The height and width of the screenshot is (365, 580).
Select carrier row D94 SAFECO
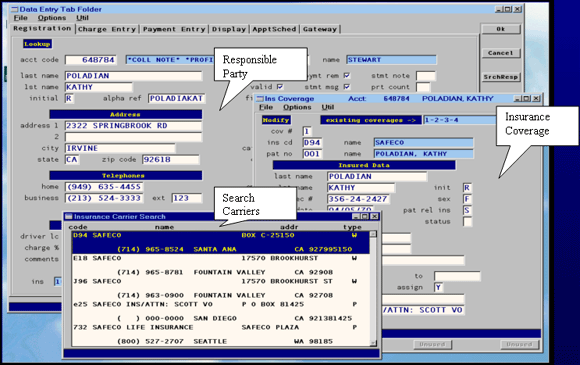tap(221, 243)
